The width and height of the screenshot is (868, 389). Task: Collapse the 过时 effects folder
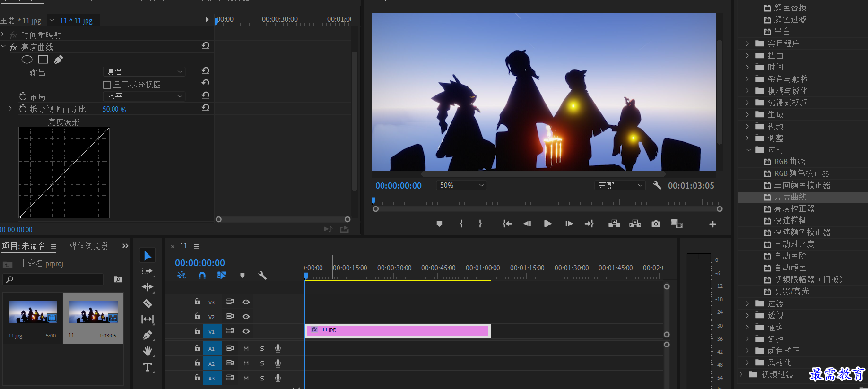point(748,150)
